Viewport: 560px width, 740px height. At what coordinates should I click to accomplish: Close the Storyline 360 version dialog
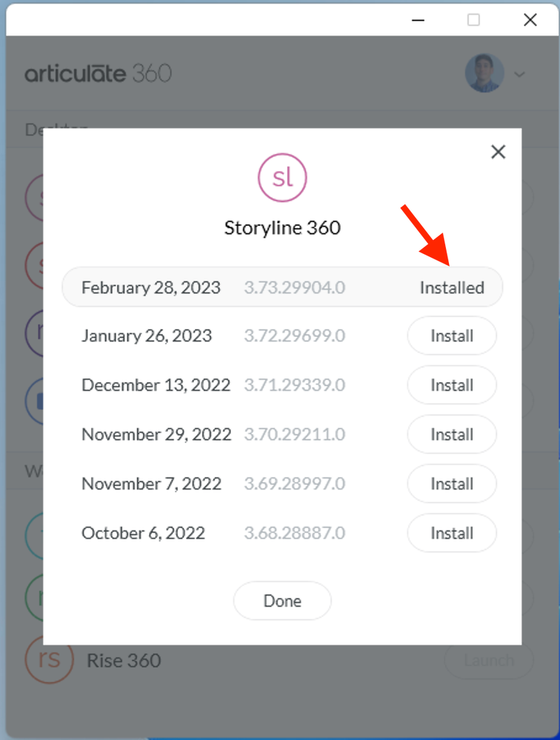click(x=499, y=152)
